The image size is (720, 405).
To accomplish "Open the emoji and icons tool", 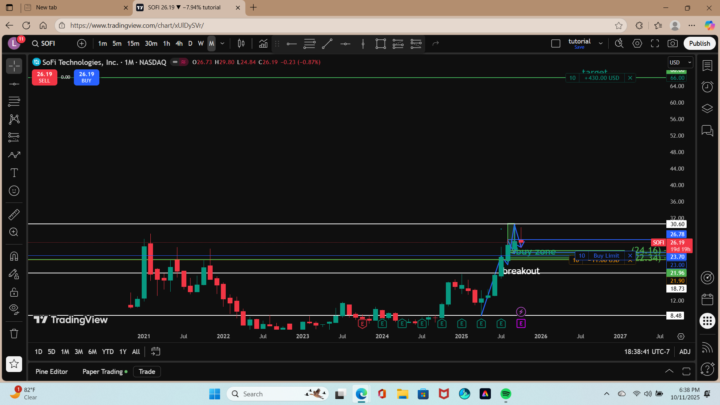I will pyautogui.click(x=14, y=190).
